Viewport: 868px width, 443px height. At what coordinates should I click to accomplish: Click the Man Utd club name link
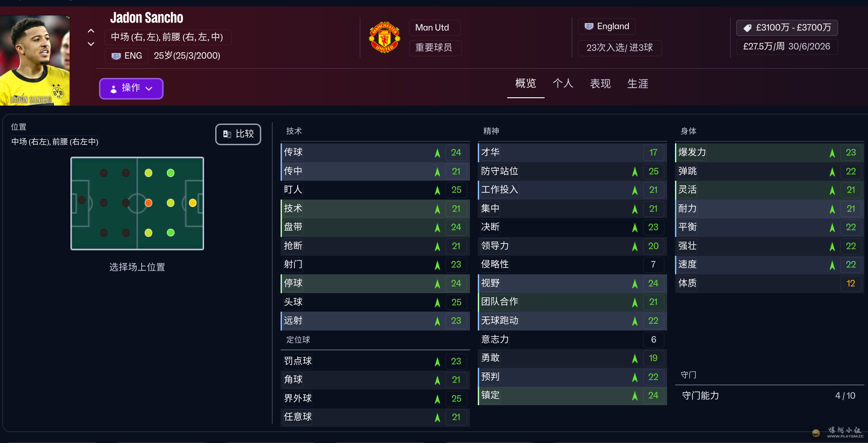tap(434, 28)
